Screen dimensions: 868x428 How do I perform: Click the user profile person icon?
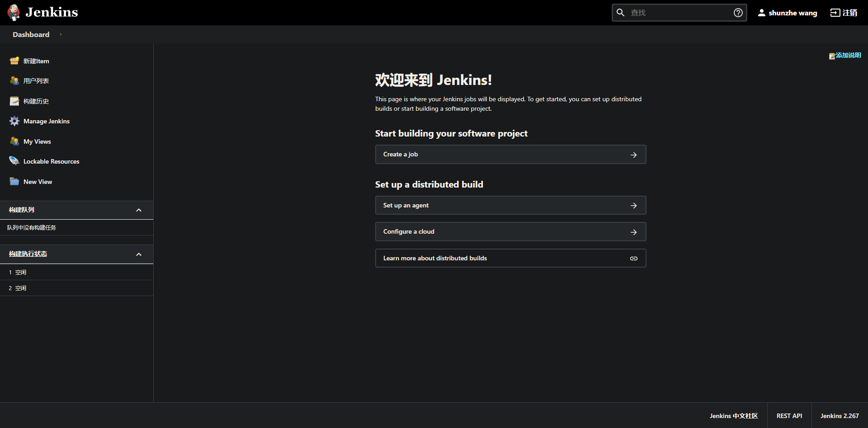pos(762,13)
